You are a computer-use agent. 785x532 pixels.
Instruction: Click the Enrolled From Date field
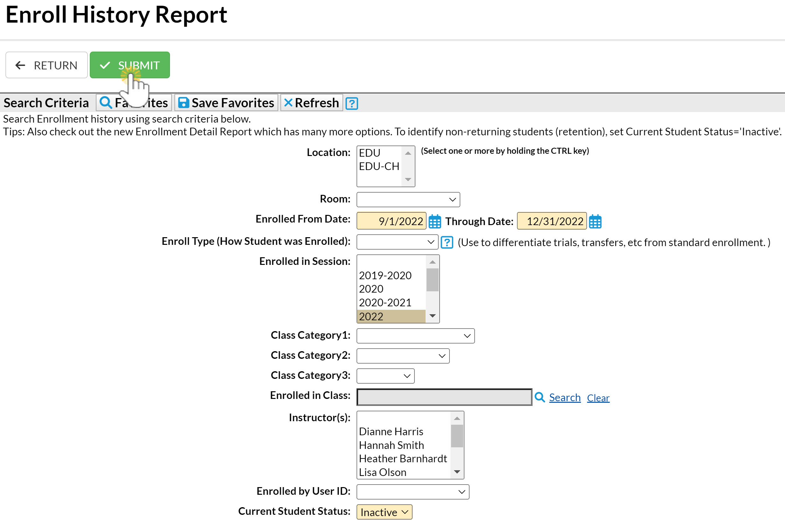(391, 221)
